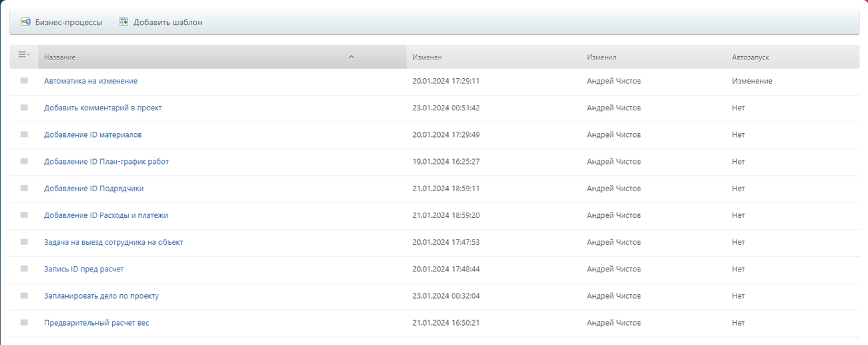Toggle sort arrow in the Название column
The image size is (868, 345).
point(351,57)
